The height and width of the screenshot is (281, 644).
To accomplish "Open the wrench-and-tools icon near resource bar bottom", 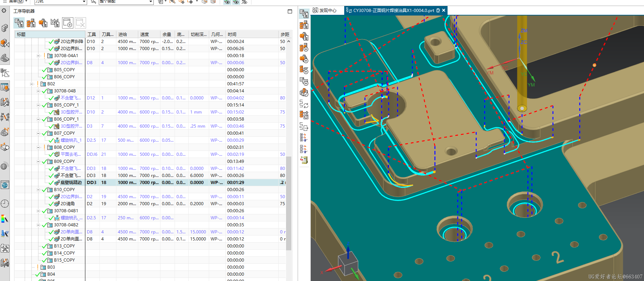I will (5, 248).
